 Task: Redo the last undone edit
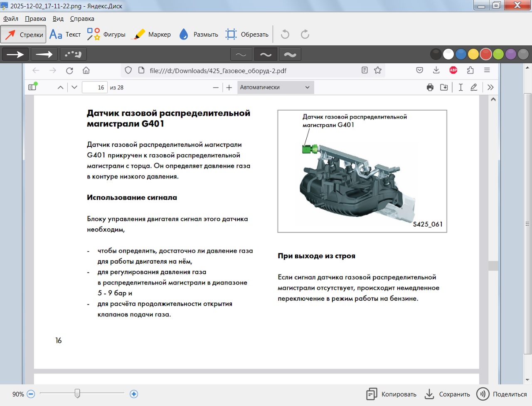[x=305, y=35]
